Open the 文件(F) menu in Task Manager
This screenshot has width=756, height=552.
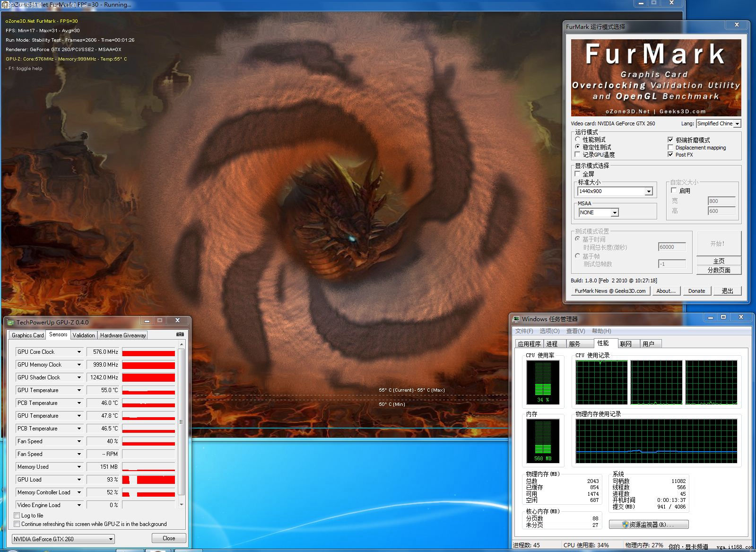[x=524, y=331]
